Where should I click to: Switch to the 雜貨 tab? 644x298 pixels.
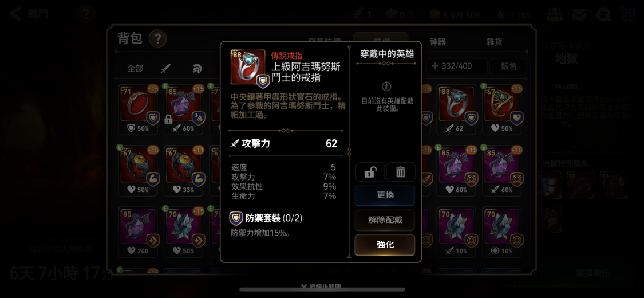point(494,41)
